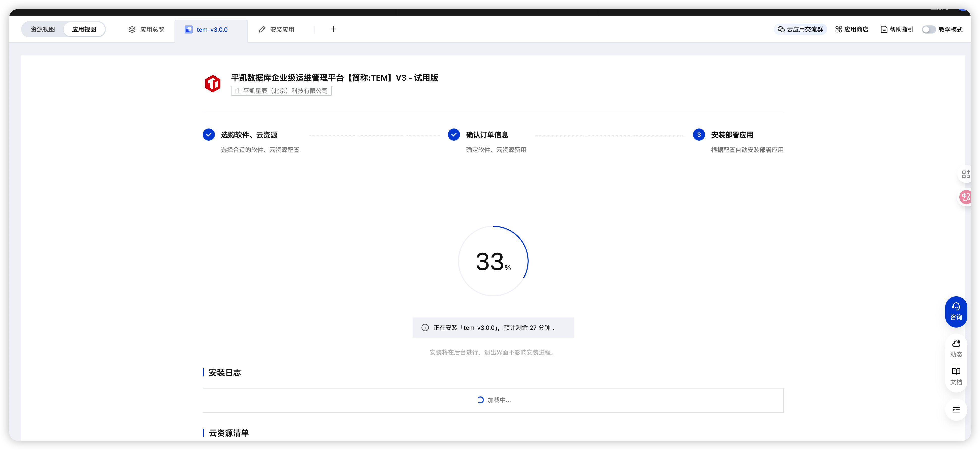This screenshot has height=450, width=980.
Task: Open the 咨询 consultation headset button
Action: (x=956, y=311)
